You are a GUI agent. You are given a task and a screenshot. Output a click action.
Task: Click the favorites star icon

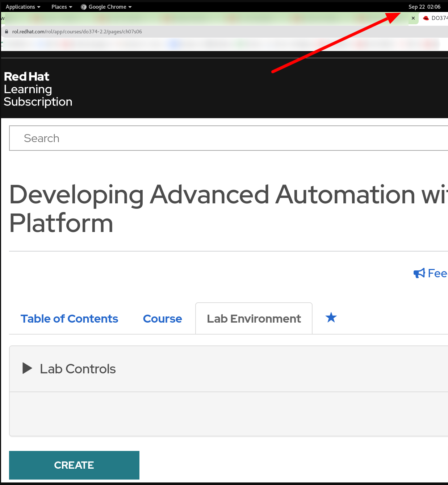pos(331,318)
